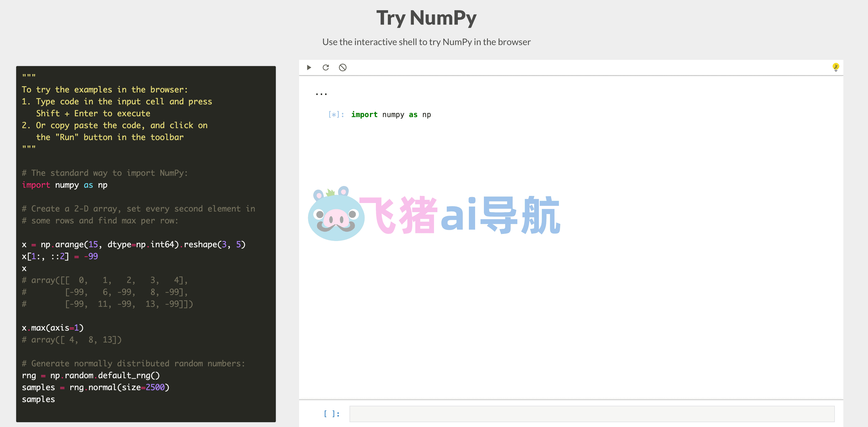868x427 pixels.
Task: Restart the kernel using the circular arrow icon
Action: click(325, 67)
